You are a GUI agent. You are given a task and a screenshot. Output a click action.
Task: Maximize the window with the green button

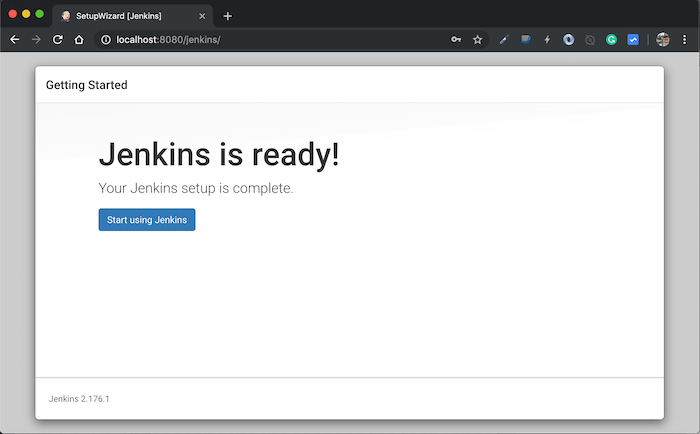[39, 14]
